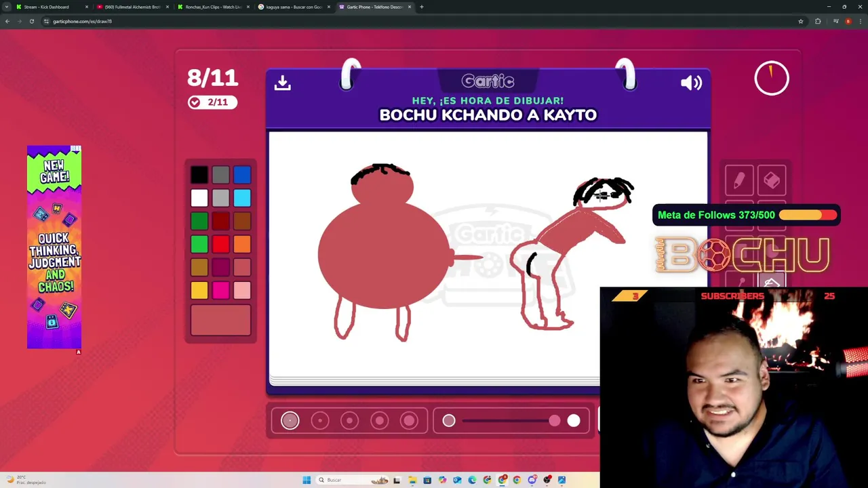Pick the dark green color swatch
The height and width of the screenshot is (488, 868).
(x=199, y=221)
